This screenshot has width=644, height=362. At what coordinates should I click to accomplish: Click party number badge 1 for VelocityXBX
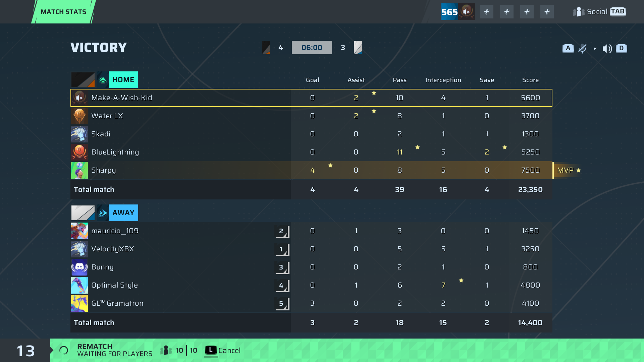click(282, 249)
